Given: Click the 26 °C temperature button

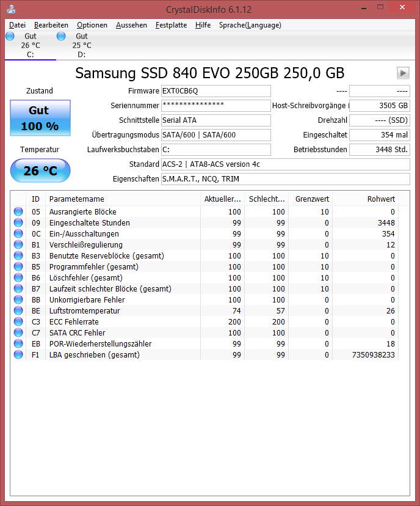Looking at the screenshot, I should coord(40,170).
